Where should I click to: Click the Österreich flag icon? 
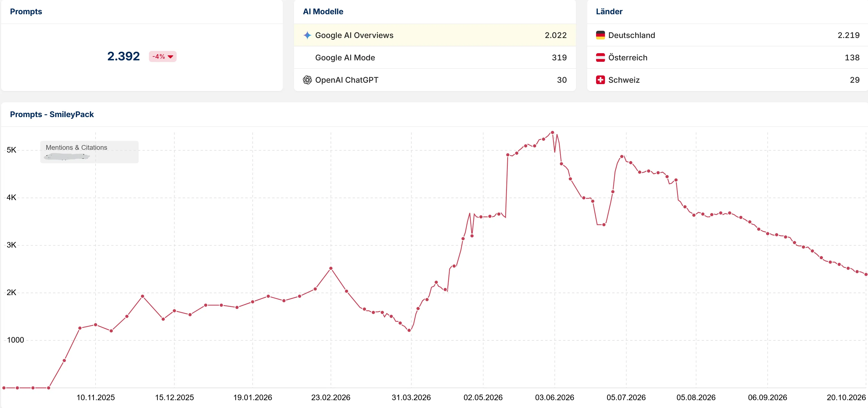pos(600,58)
